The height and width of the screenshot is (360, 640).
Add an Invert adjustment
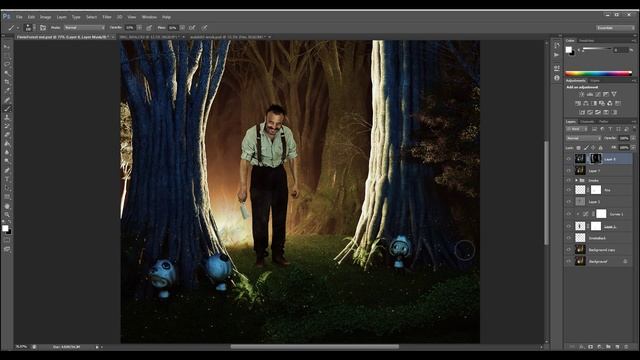point(582,112)
